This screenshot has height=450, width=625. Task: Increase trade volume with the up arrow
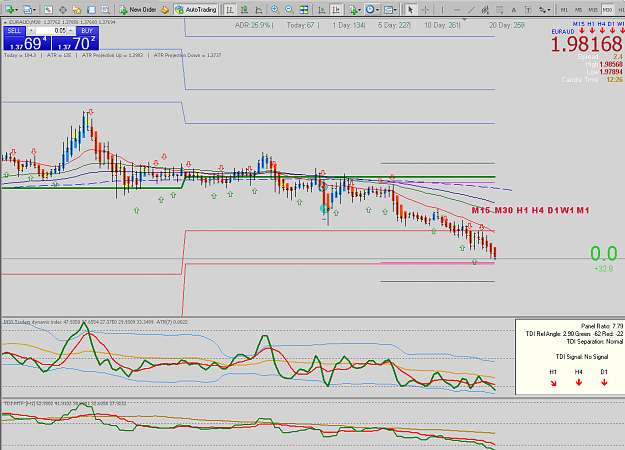(x=71, y=31)
